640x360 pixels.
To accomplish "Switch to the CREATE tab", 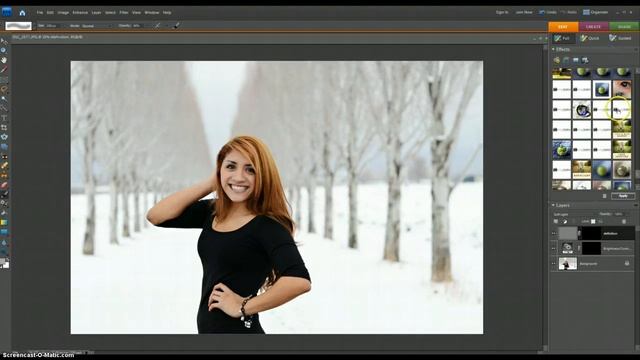I will [x=593, y=27].
